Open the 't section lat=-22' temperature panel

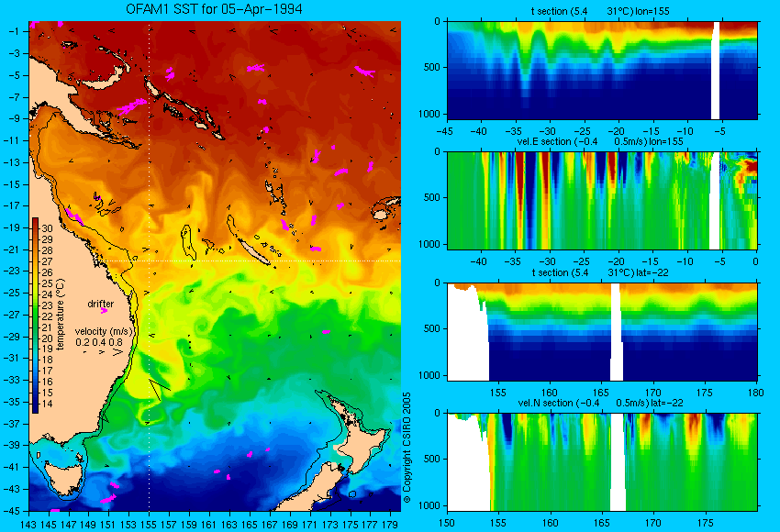click(x=602, y=332)
